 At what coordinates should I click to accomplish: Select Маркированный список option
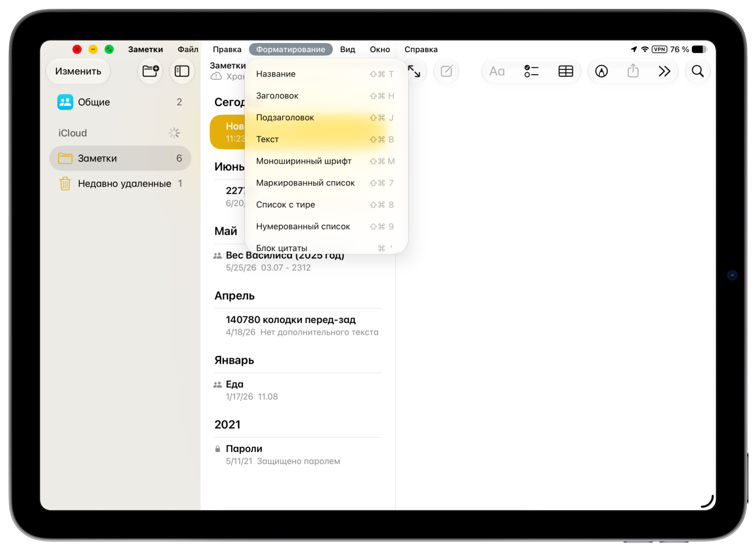(x=326, y=183)
